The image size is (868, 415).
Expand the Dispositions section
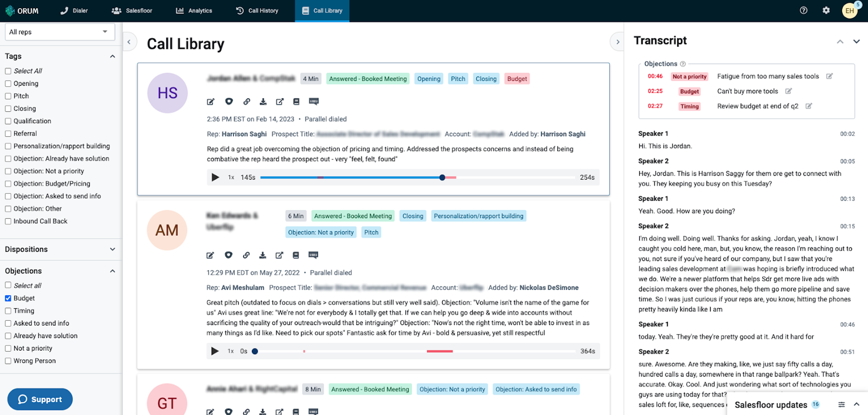point(112,249)
